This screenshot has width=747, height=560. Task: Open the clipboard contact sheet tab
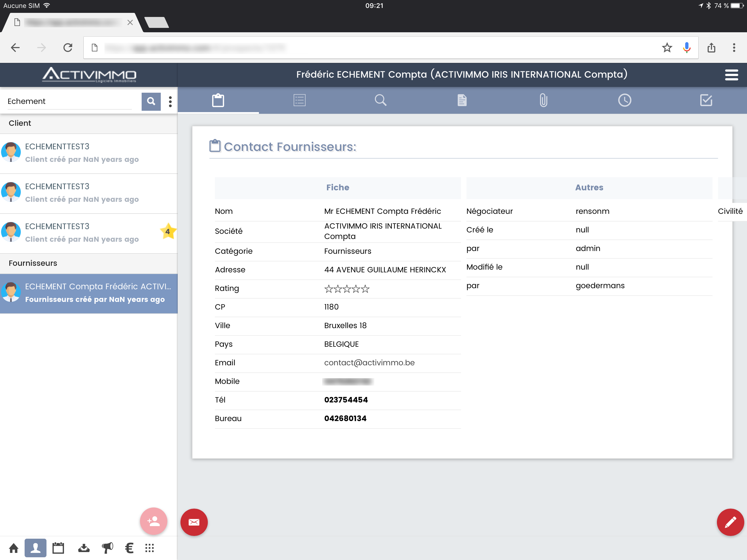(x=218, y=100)
